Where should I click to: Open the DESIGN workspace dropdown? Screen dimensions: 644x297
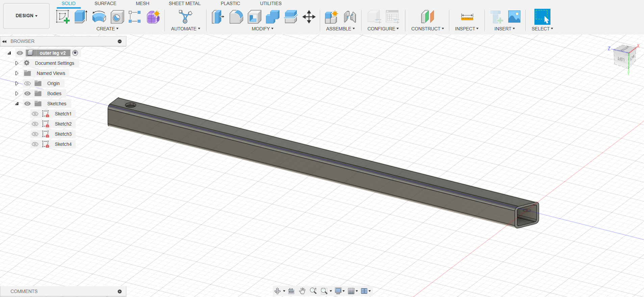click(x=26, y=16)
